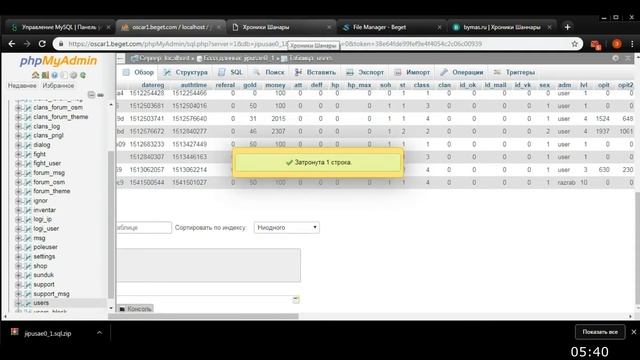Image resolution: width=640 pixels, height=360 pixels.
Task: Click table icon next to dialog
Action: coord(27,145)
